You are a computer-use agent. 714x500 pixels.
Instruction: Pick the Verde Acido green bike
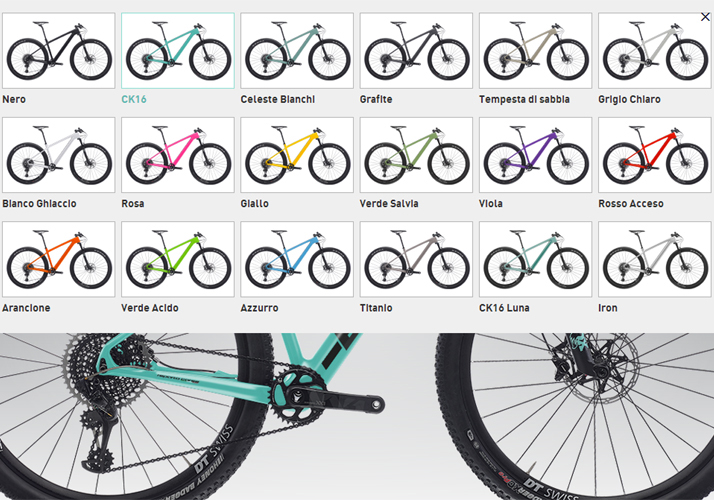click(x=178, y=259)
